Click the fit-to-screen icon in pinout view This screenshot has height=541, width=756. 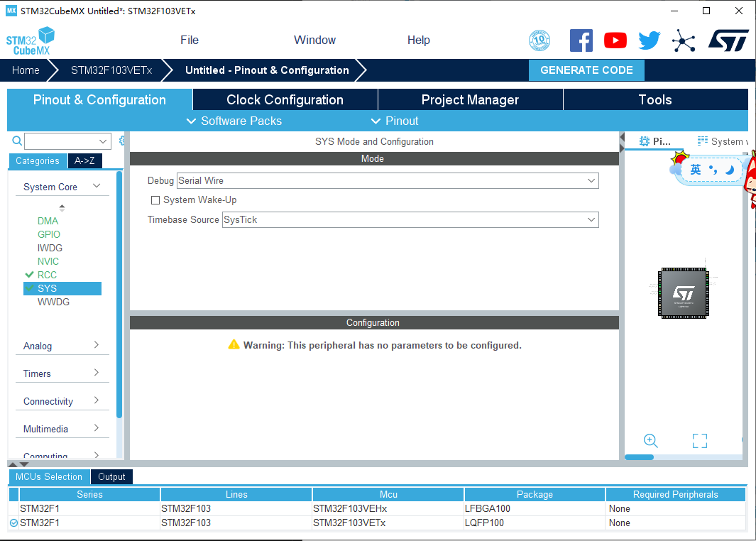coord(700,440)
